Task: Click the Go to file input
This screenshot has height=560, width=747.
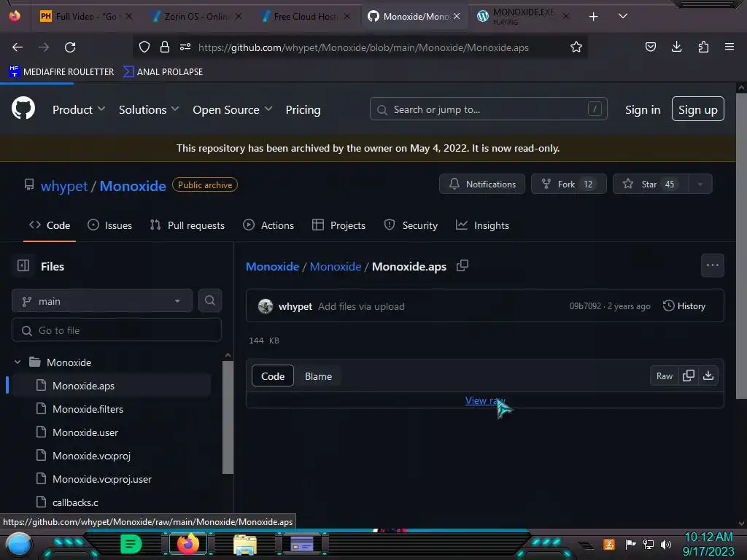Action: coord(116,330)
